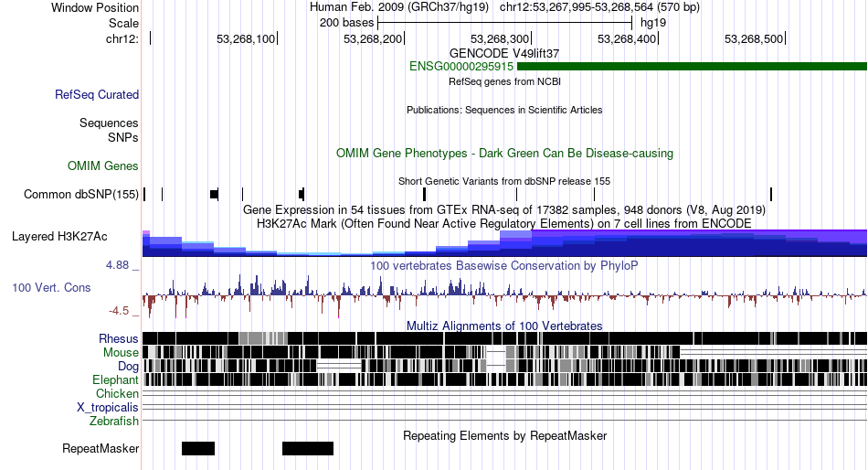The height and width of the screenshot is (470, 868).
Task: Select the X_tropicalis species label
Action: 108,408
